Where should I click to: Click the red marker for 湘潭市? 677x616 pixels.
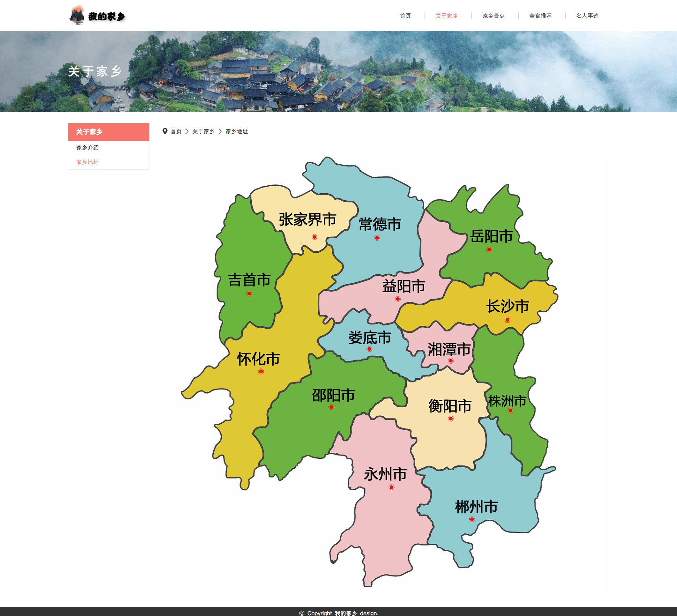[451, 361]
